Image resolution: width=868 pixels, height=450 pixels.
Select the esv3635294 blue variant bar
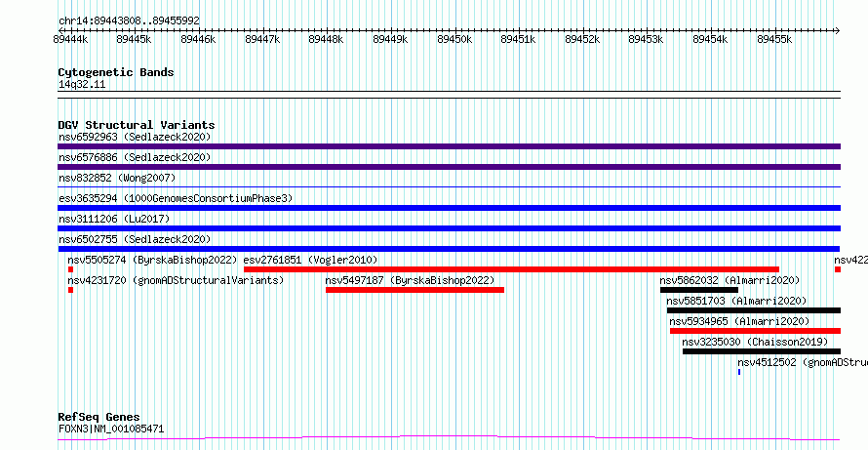pos(449,208)
